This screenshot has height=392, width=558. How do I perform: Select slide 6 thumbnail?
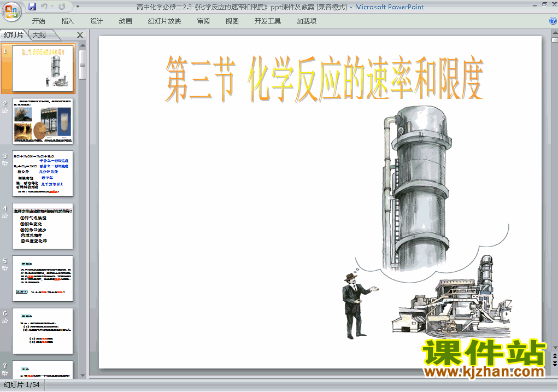point(43,331)
